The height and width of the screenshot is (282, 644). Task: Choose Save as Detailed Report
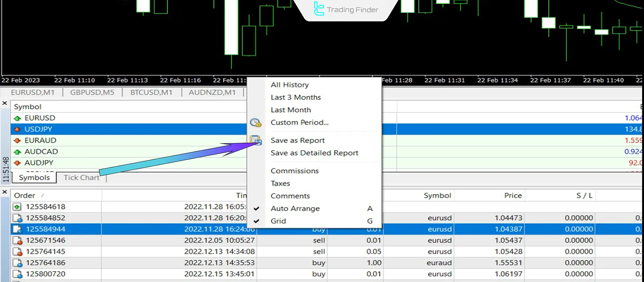point(314,153)
